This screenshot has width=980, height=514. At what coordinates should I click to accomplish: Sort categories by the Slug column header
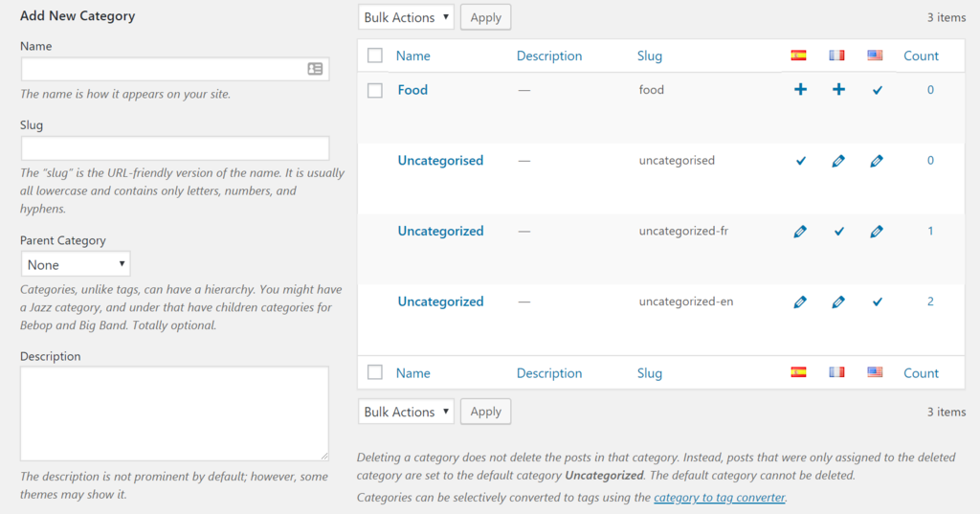coord(650,56)
